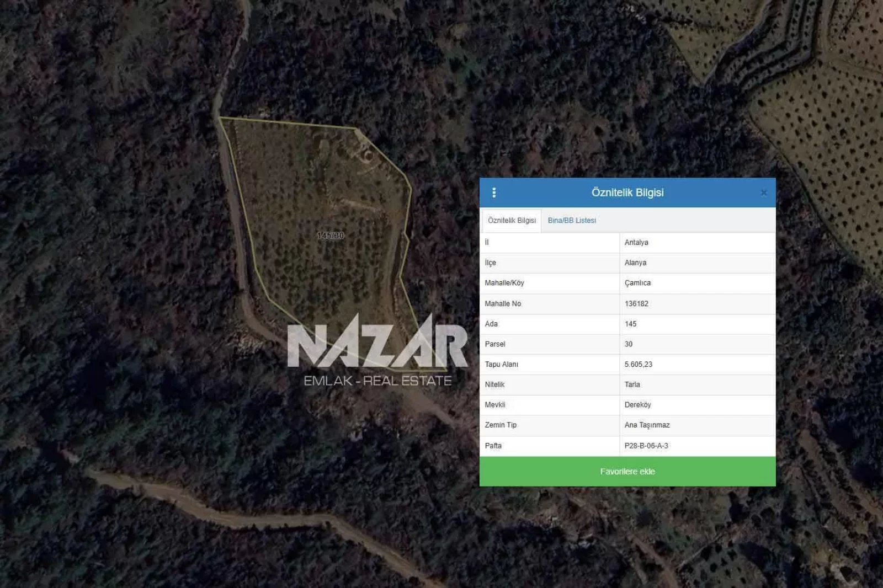Click the 145/30 parcel label on map

[331, 236]
